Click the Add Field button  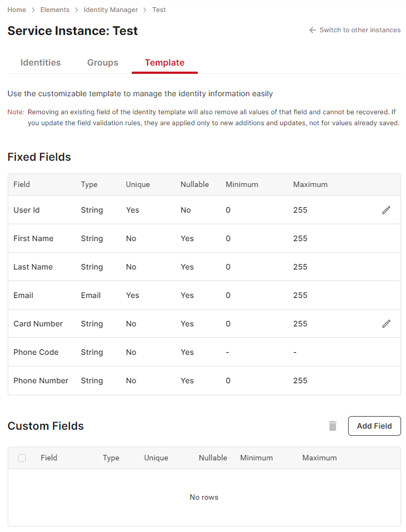pyautogui.click(x=374, y=426)
